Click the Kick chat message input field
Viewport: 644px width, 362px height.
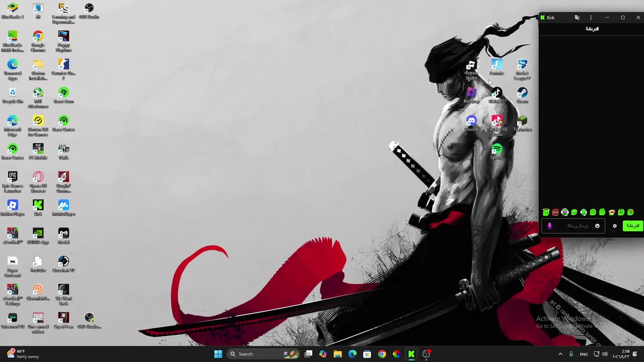[x=574, y=226]
